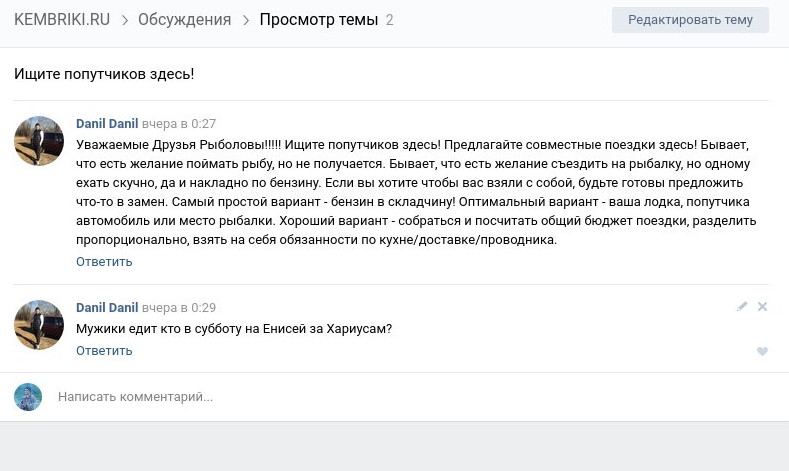The height and width of the screenshot is (471, 789).
Task: Click the post count 2 beside Просмотр темы
Action: point(389,20)
